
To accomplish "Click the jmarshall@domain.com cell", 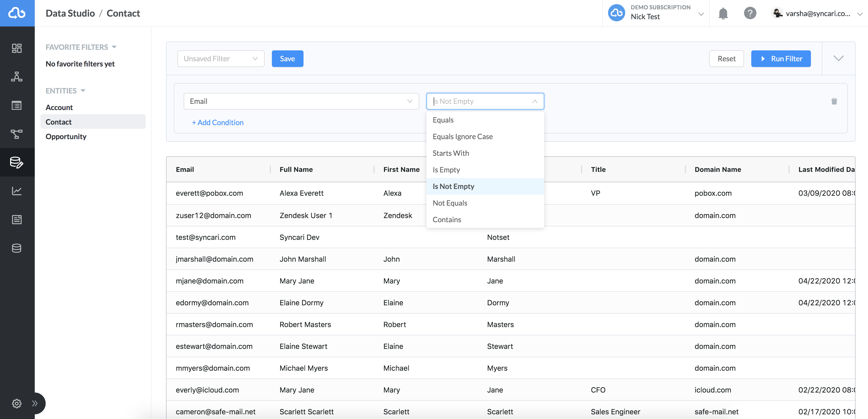I will coord(214,259).
